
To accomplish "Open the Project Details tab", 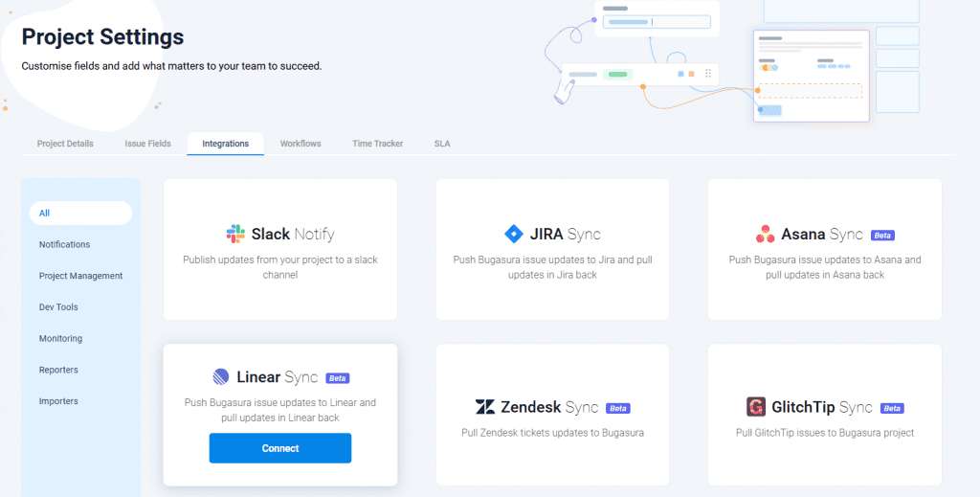I will click(x=65, y=144).
